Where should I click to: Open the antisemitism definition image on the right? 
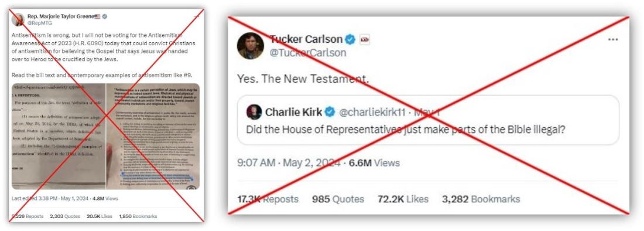coord(153,137)
